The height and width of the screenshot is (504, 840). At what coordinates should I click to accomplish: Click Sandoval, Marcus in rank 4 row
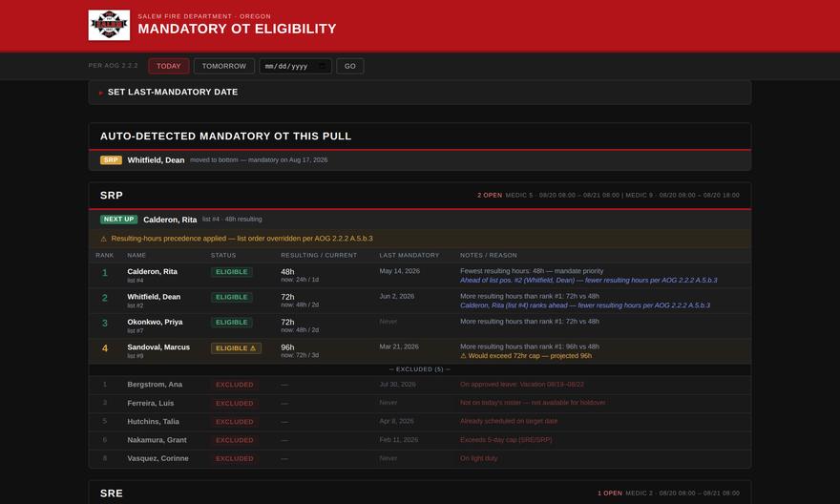click(x=158, y=347)
